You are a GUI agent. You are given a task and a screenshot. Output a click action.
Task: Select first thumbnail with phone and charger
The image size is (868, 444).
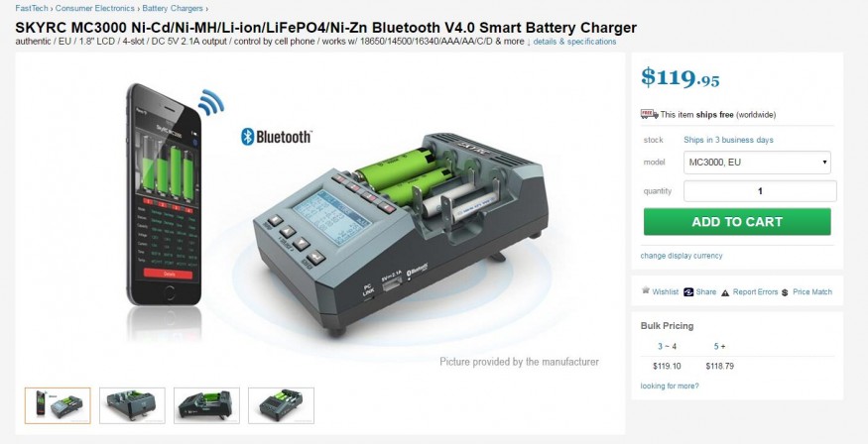pyautogui.click(x=58, y=405)
